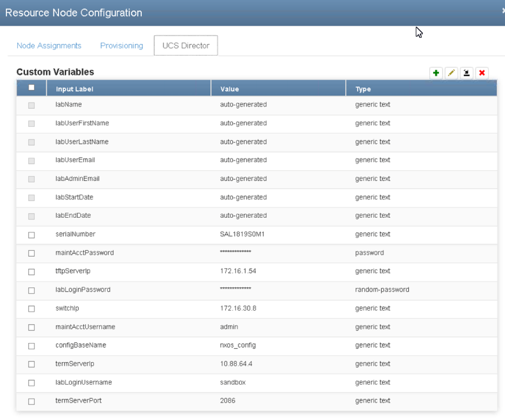505x420 pixels.
Task: Tick the maintAcctPassword row checkbox
Action: 31,253
